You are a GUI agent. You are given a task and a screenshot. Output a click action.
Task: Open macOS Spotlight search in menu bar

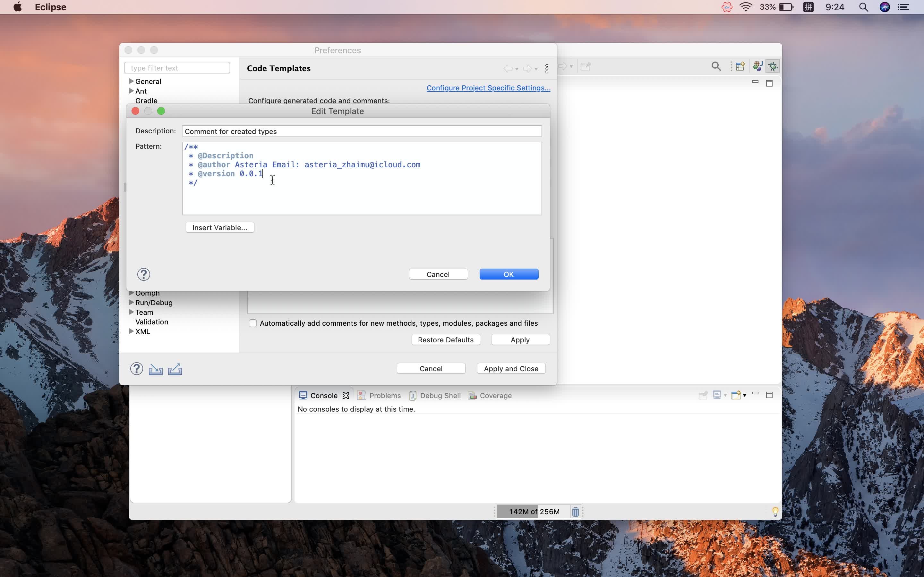(x=864, y=7)
